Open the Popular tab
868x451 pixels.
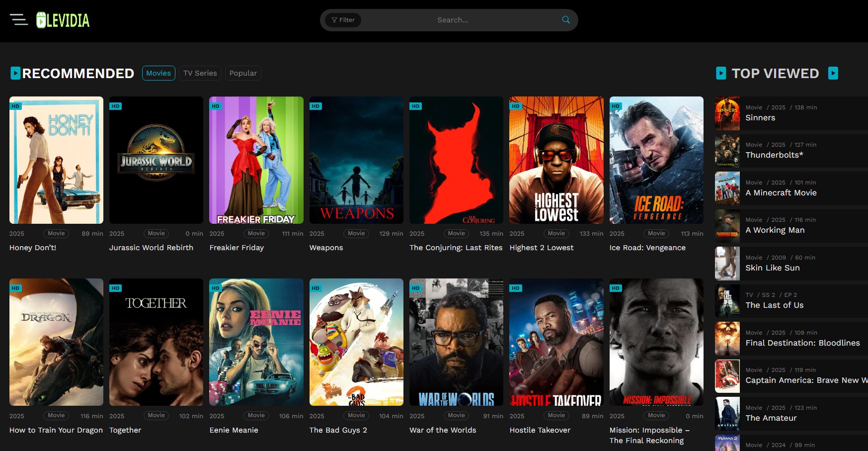(x=243, y=73)
